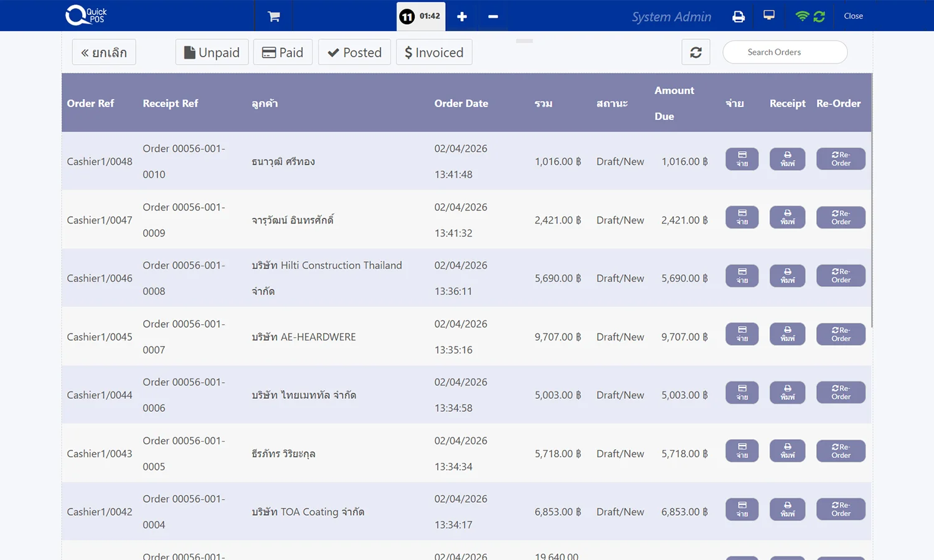Open the customer display monitor icon

(769, 16)
